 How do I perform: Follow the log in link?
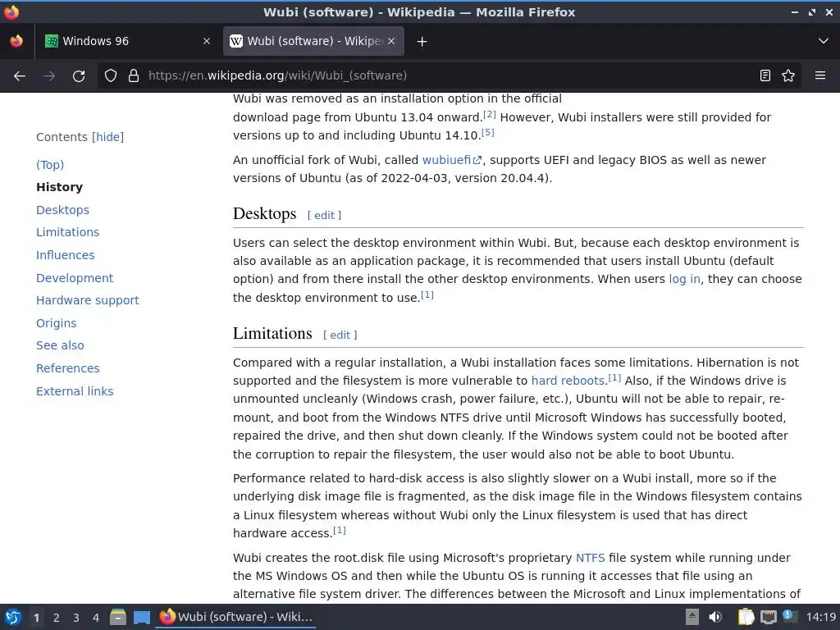click(x=684, y=279)
